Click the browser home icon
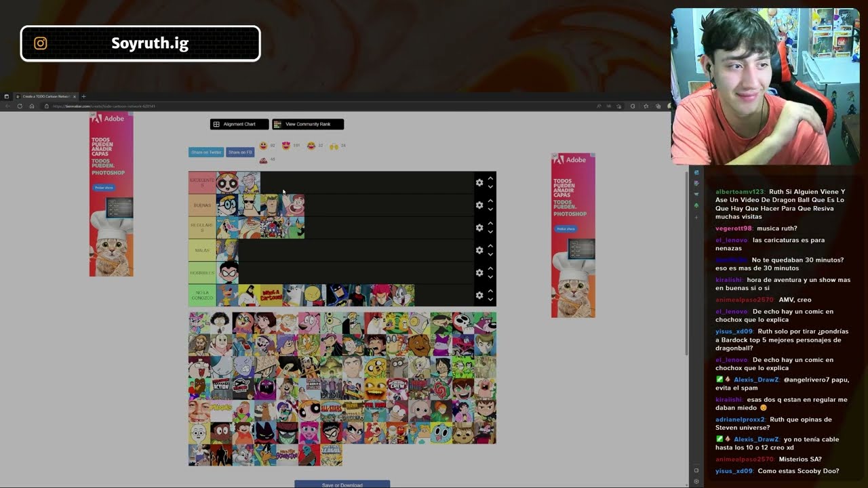 click(x=31, y=106)
